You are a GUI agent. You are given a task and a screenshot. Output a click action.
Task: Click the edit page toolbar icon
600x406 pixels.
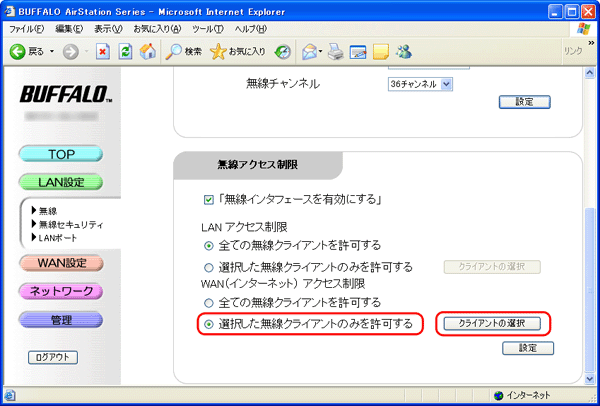358,52
